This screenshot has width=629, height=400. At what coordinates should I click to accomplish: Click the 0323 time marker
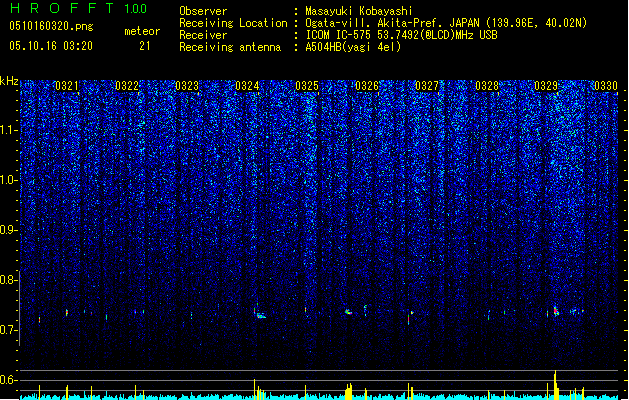187,86
